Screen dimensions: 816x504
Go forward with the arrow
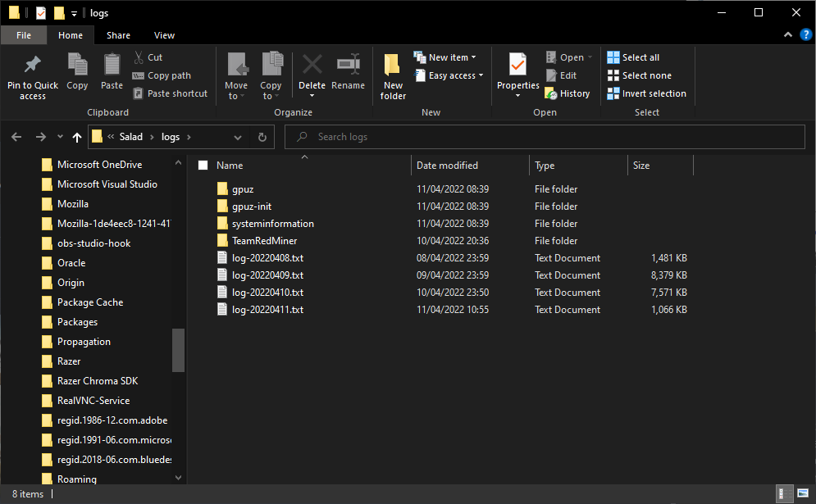tap(40, 137)
